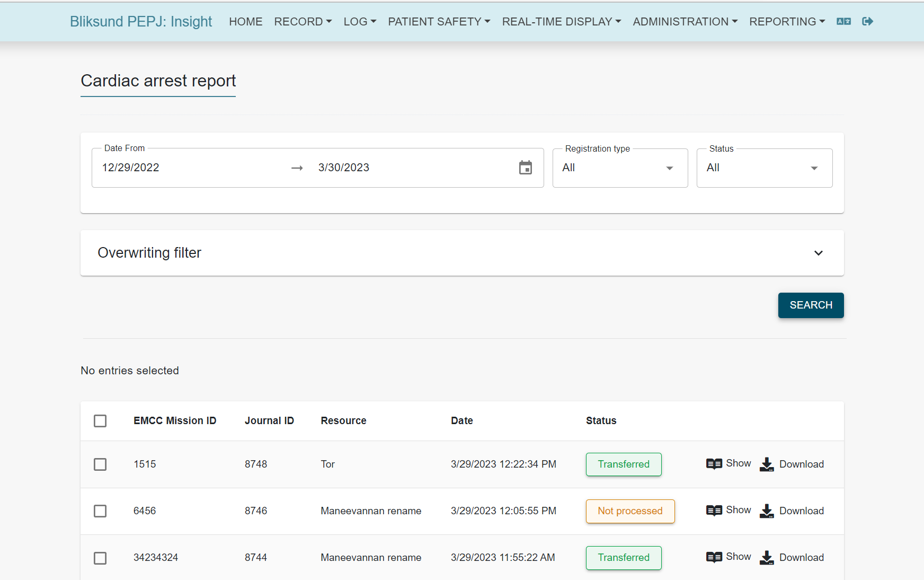Tick the select-all checkbox in table header

click(100, 421)
